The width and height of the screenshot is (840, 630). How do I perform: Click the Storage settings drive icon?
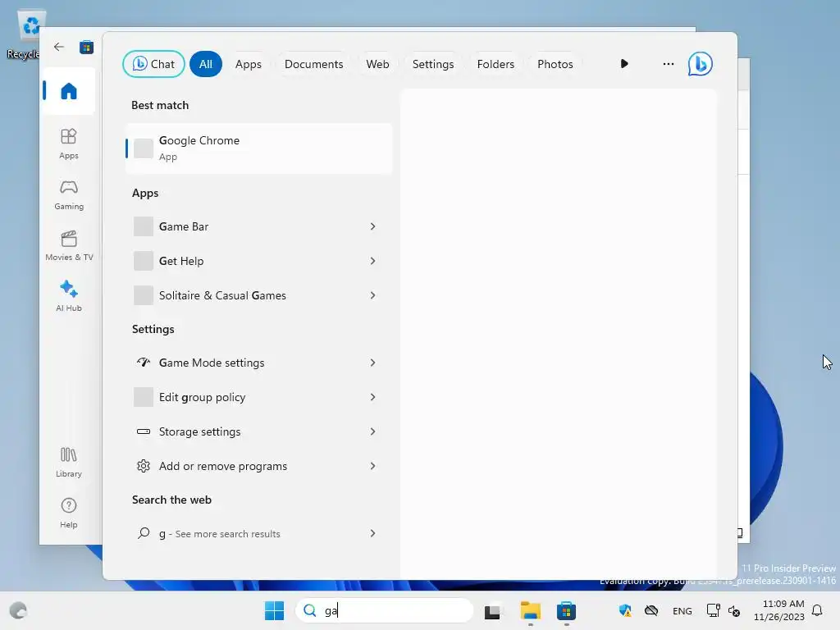click(143, 431)
